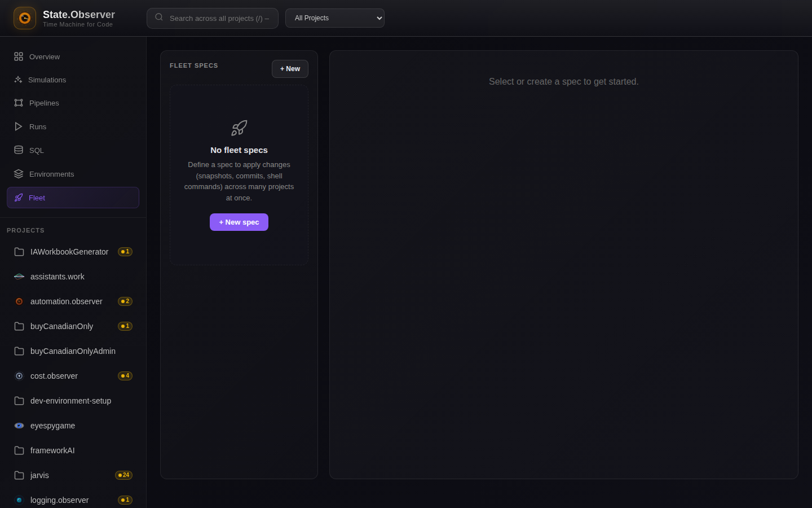This screenshot has width=812, height=508.
Task: Click the logging.observer project icon
Action: (x=19, y=500)
